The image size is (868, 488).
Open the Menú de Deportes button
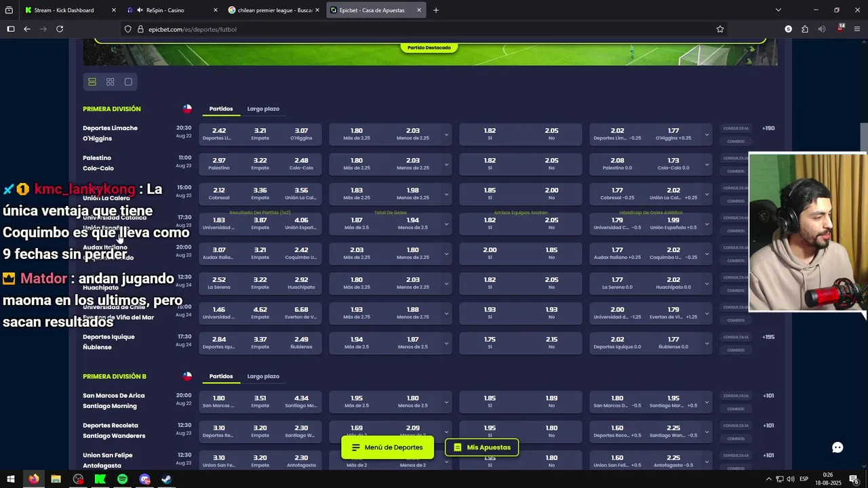click(387, 447)
